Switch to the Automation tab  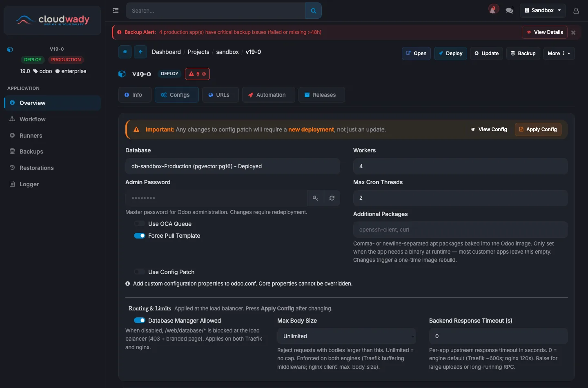coord(268,95)
